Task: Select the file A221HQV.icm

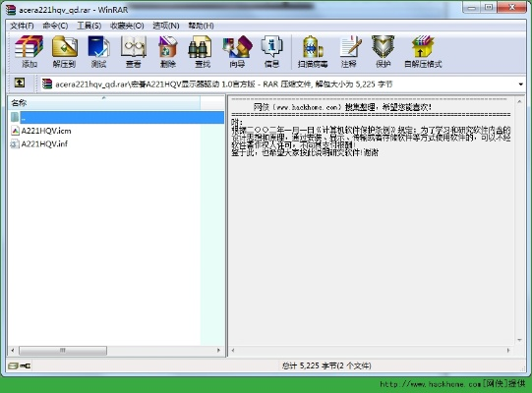Action: point(41,131)
